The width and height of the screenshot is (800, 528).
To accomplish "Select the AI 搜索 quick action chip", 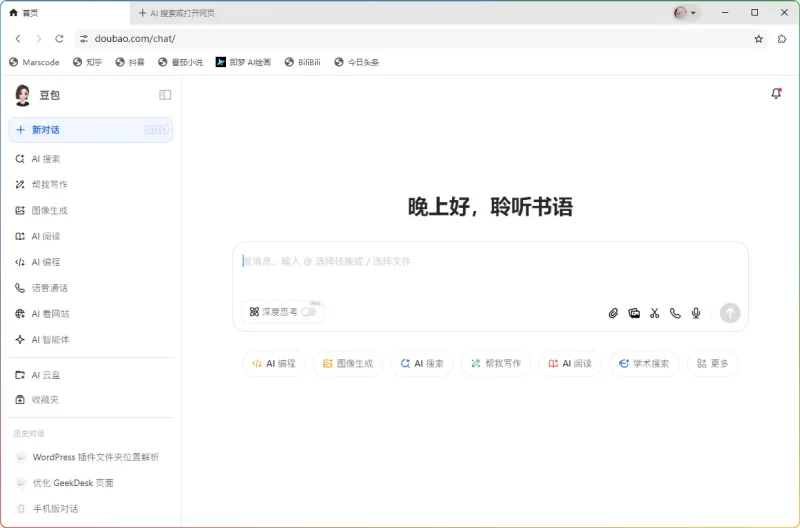I will tap(422, 364).
